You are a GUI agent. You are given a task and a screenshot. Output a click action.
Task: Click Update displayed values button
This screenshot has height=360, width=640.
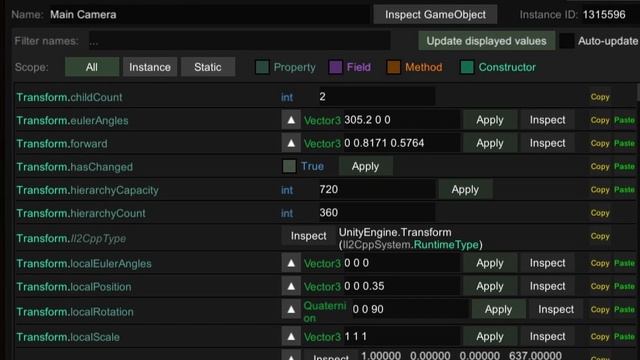(486, 41)
